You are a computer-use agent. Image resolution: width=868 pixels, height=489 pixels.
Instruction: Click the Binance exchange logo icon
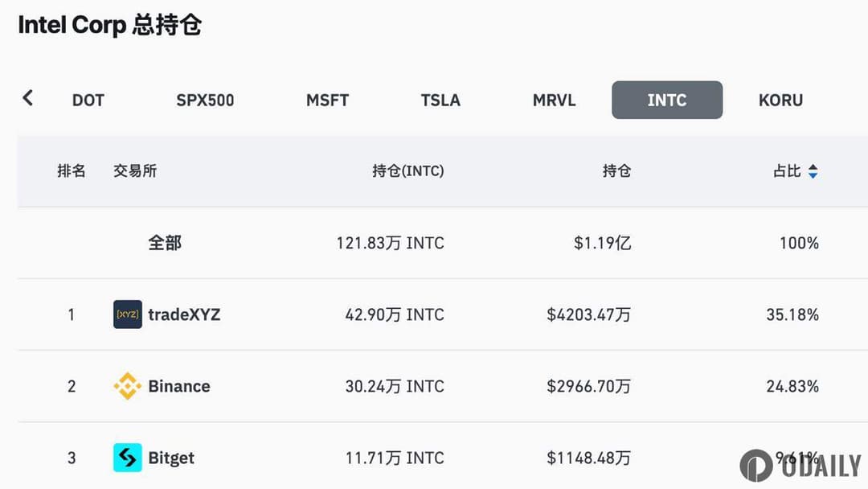pos(127,386)
